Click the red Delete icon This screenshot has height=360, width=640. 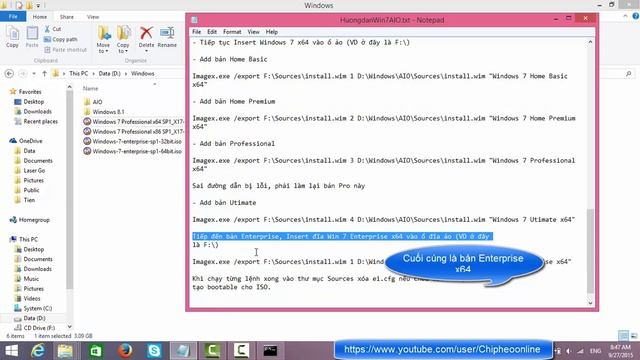pyautogui.click(x=146, y=34)
